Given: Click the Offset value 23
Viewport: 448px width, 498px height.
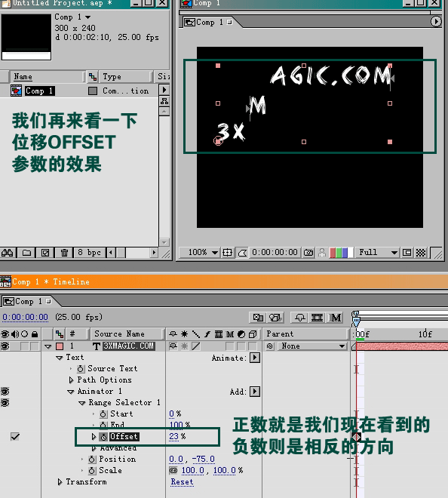Looking at the screenshot, I should click(173, 437).
